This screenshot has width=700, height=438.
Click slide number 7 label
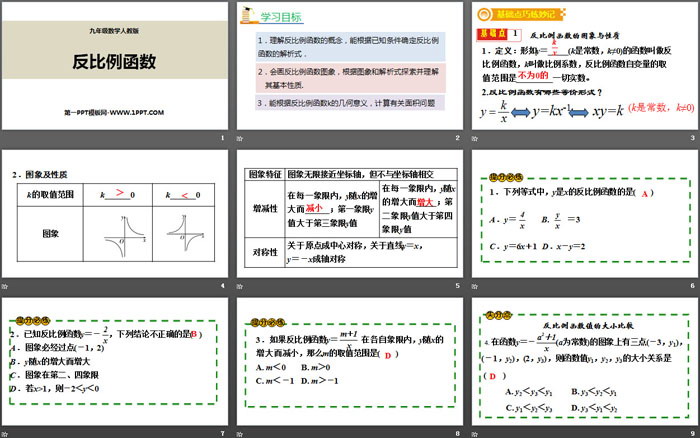(223, 434)
